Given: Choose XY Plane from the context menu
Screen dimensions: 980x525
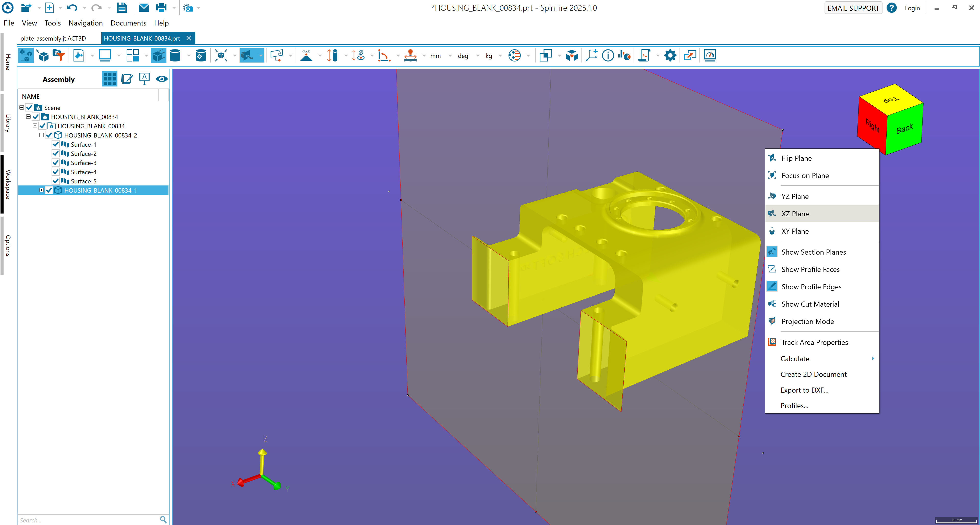Looking at the screenshot, I should pos(795,231).
